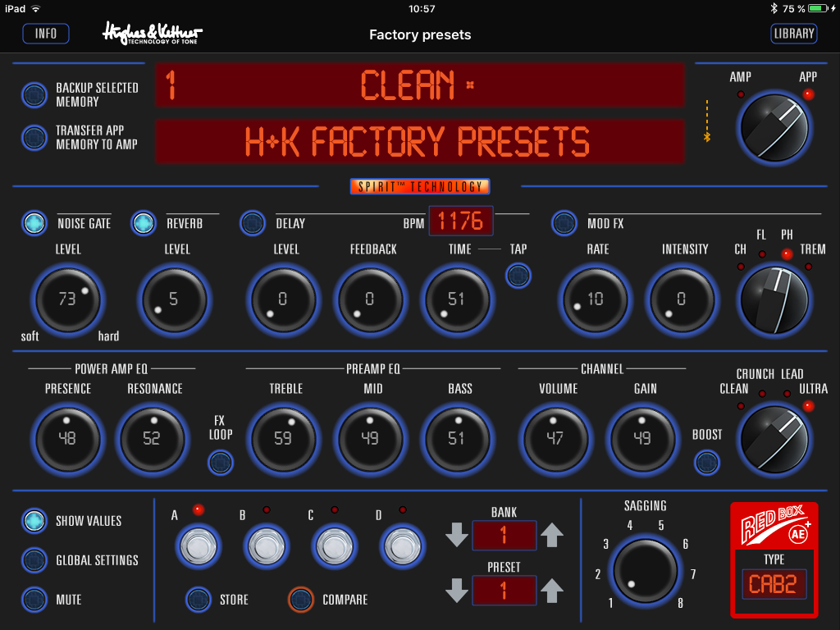Decrease the Preset number
The image size is (840, 630).
pyautogui.click(x=456, y=591)
